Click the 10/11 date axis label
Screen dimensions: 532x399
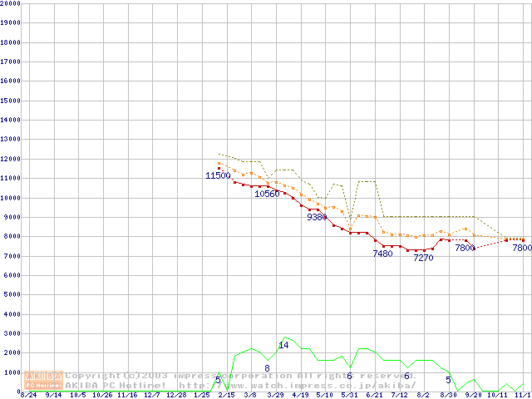497,396
